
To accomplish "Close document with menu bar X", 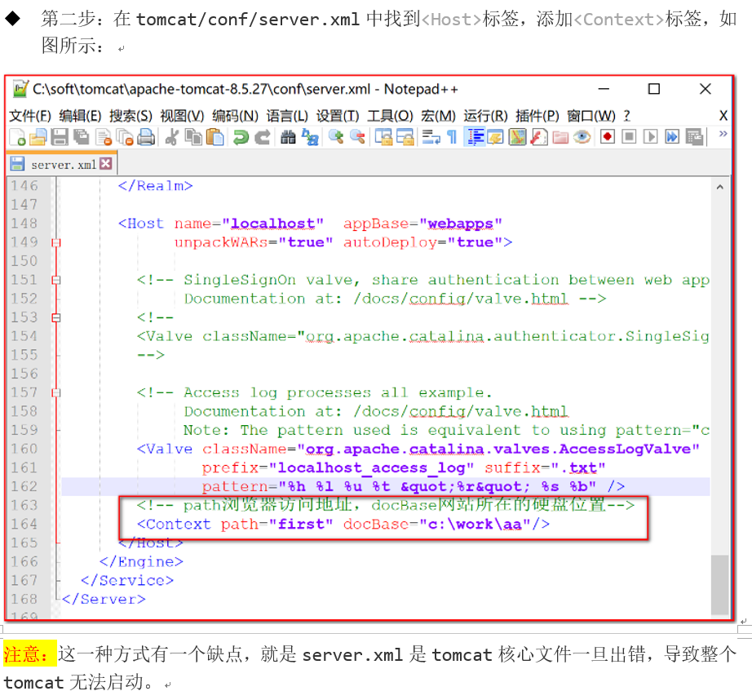I will [723, 116].
